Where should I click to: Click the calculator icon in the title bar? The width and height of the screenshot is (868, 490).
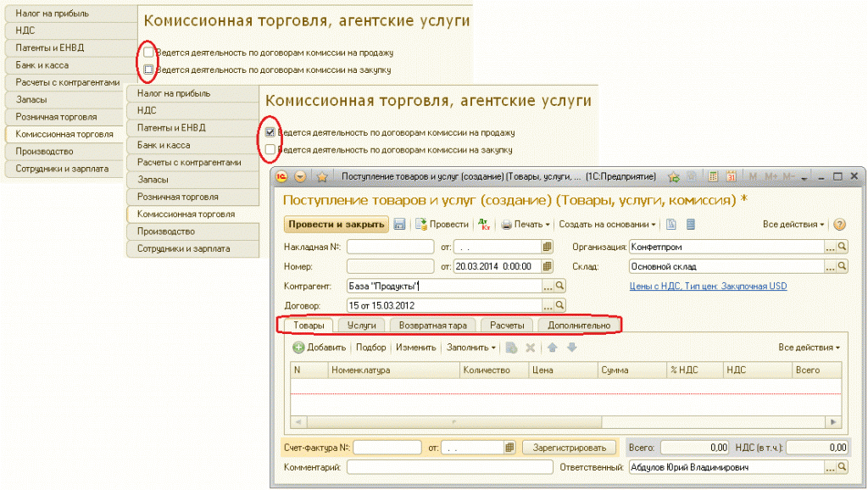(x=712, y=176)
